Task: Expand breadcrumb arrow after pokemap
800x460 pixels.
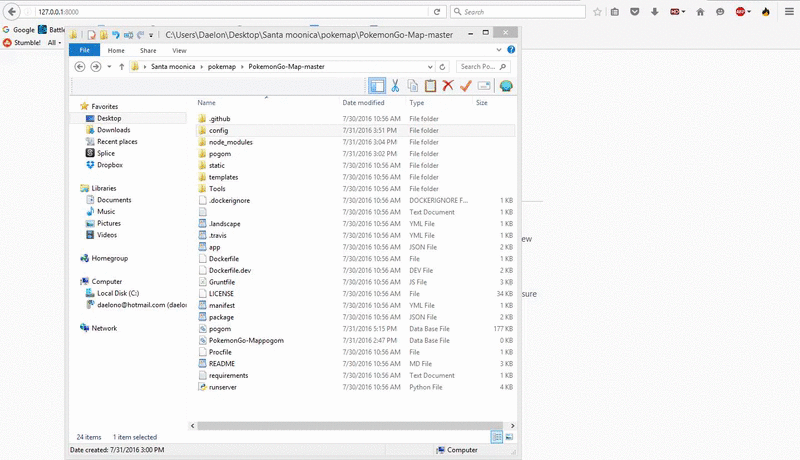Action: [x=242, y=67]
